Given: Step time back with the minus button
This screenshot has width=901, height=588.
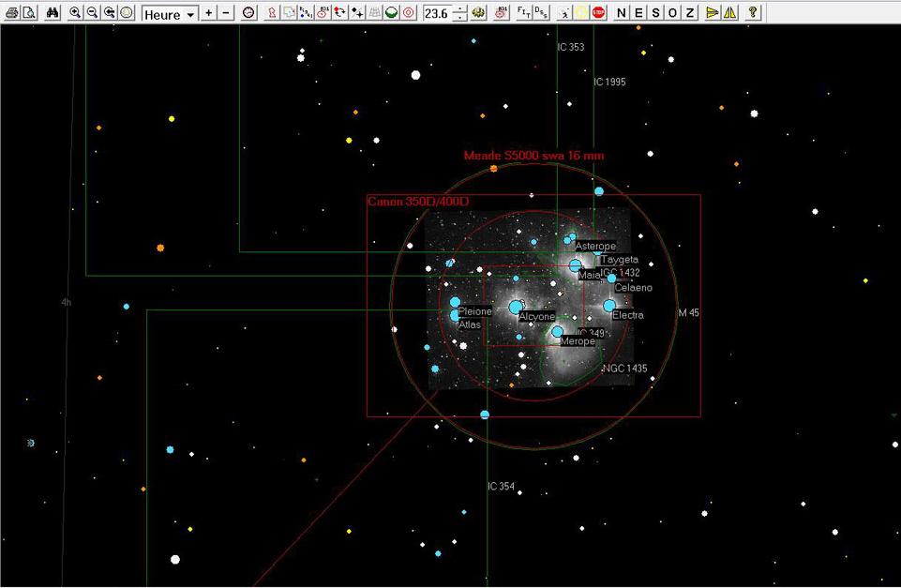Looking at the screenshot, I should [x=226, y=12].
